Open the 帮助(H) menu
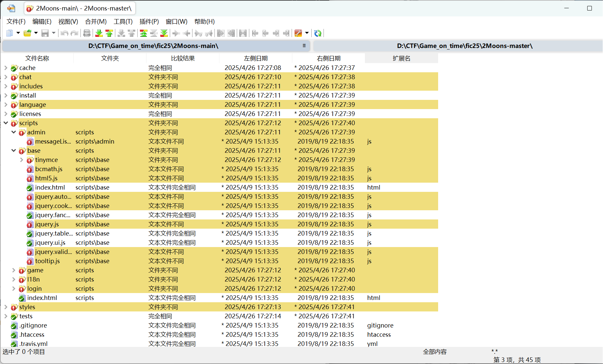Image resolution: width=603 pixels, height=364 pixels. tap(205, 22)
